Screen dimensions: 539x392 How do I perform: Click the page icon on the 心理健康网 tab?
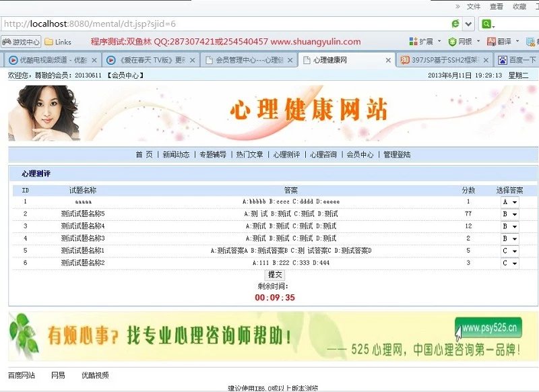point(307,60)
